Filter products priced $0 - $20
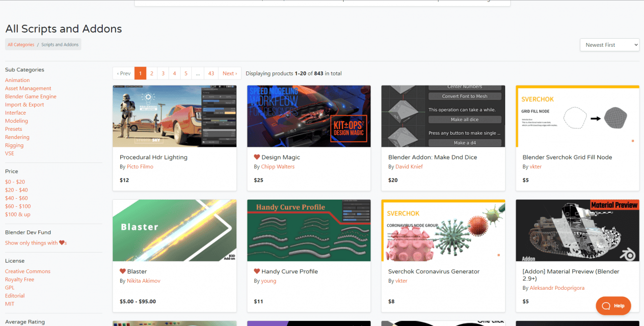644x326 pixels. coord(15,182)
